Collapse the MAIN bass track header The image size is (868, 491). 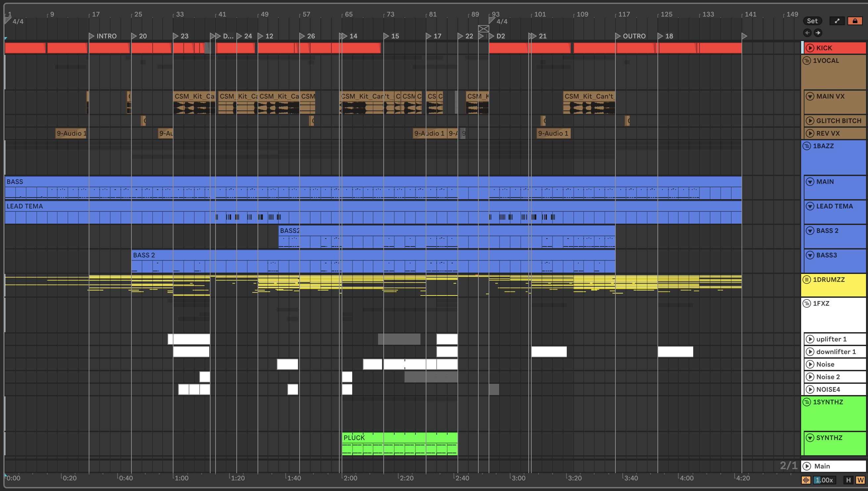click(810, 182)
